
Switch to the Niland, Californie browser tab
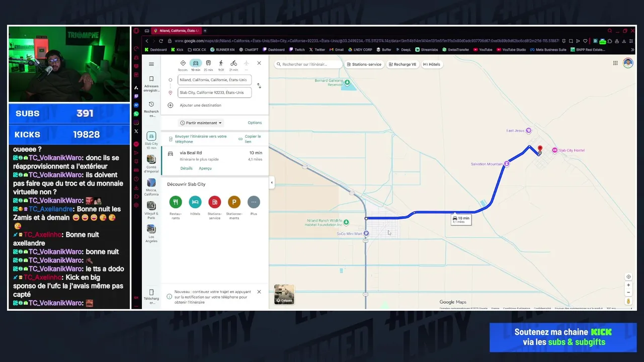(x=176, y=31)
